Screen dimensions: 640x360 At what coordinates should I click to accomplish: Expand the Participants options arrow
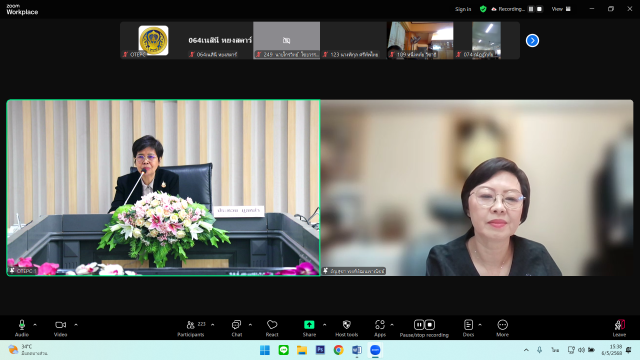tap(213, 325)
